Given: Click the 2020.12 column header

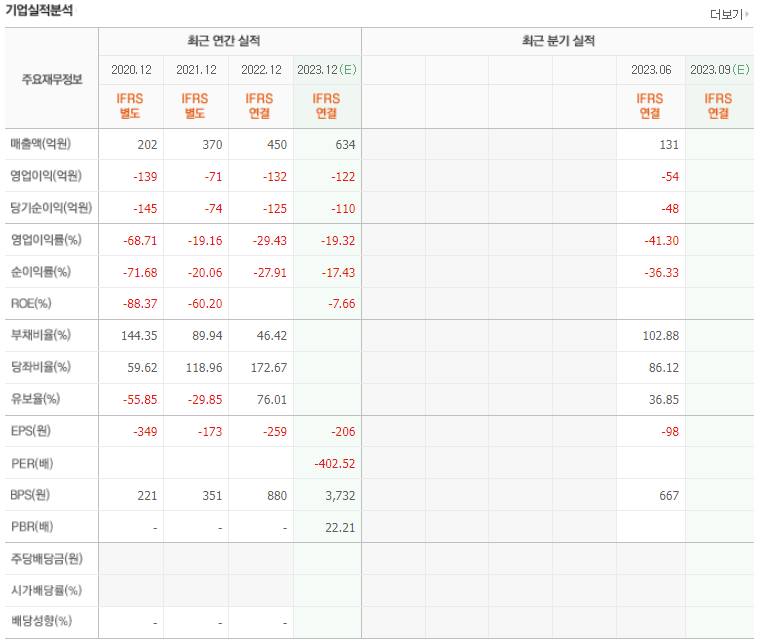Looking at the screenshot, I should point(131,70).
